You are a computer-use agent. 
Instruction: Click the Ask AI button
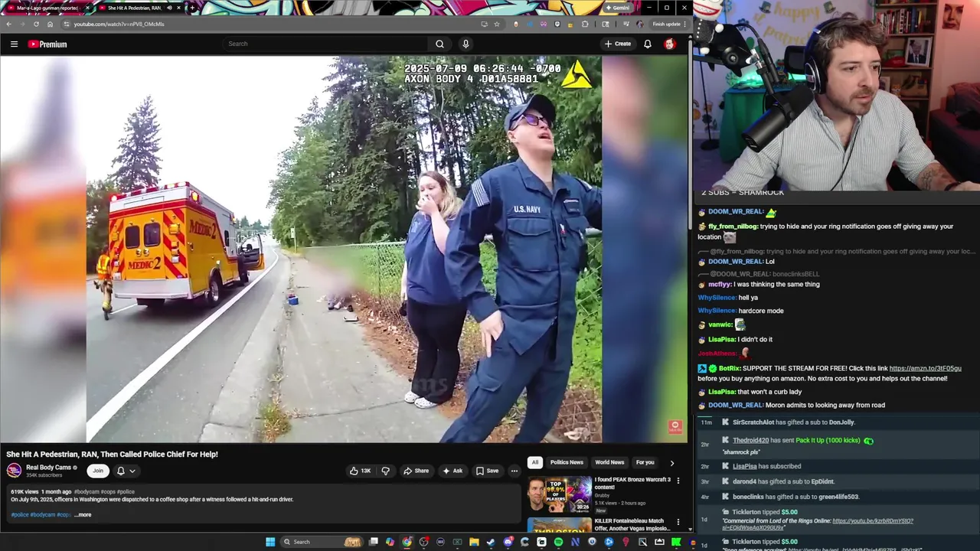tap(452, 471)
